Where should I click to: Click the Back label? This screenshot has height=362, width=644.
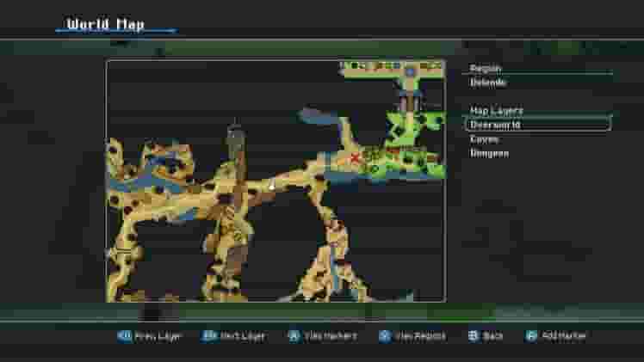(x=492, y=336)
